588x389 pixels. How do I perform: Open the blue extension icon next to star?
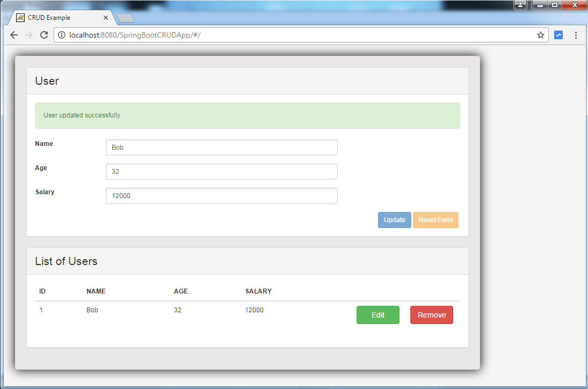(x=558, y=34)
